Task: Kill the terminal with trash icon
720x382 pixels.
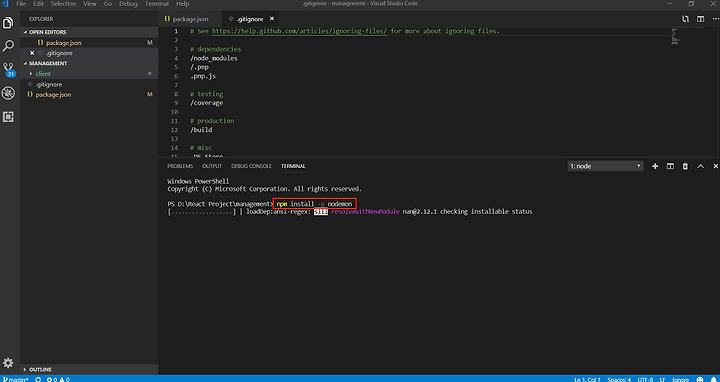Action: click(x=685, y=166)
